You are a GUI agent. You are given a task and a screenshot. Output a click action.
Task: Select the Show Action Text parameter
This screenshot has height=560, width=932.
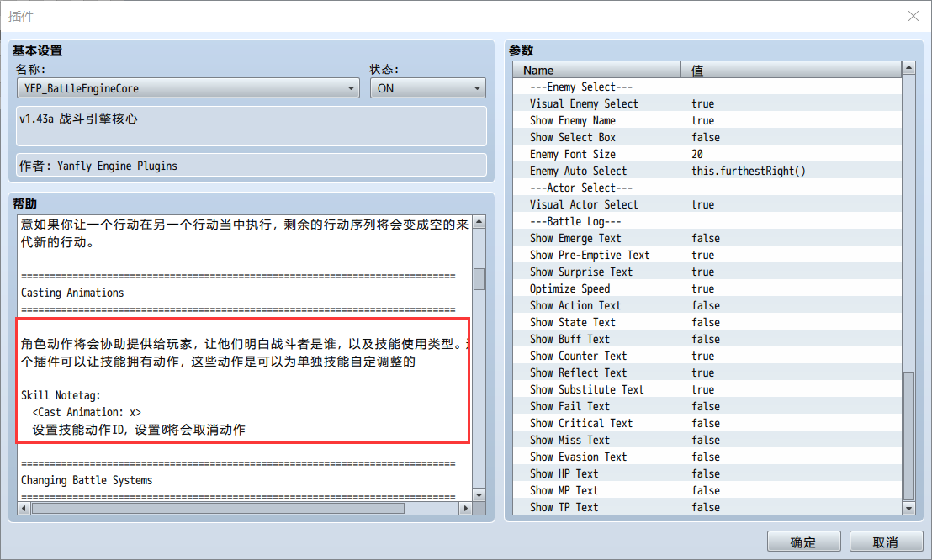(x=707, y=305)
